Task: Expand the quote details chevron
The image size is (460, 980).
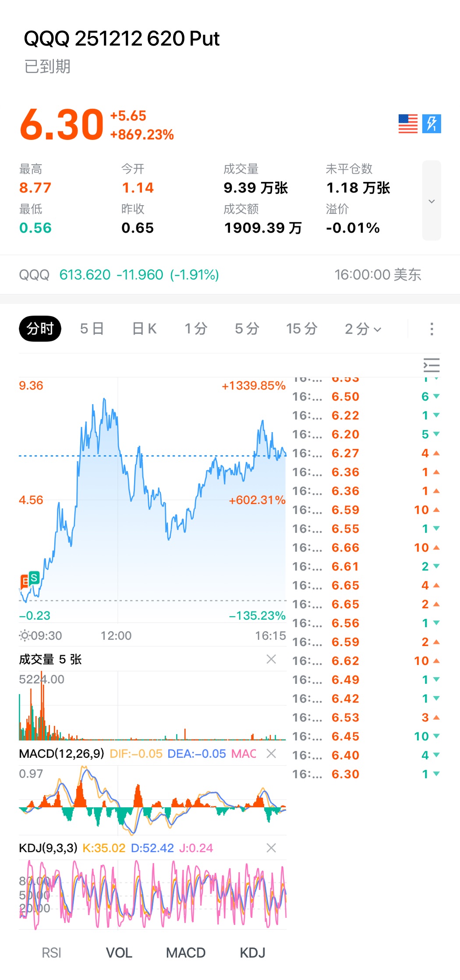Action: (x=432, y=201)
